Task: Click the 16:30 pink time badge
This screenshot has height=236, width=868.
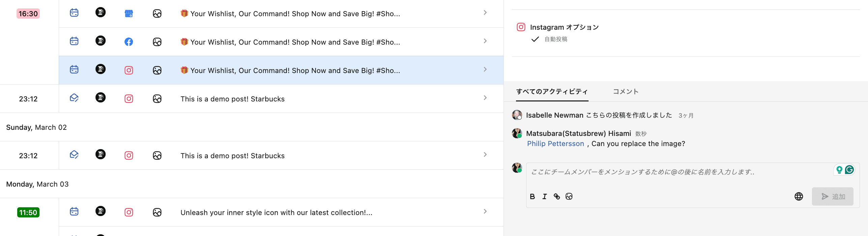Action: (x=28, y=14)
